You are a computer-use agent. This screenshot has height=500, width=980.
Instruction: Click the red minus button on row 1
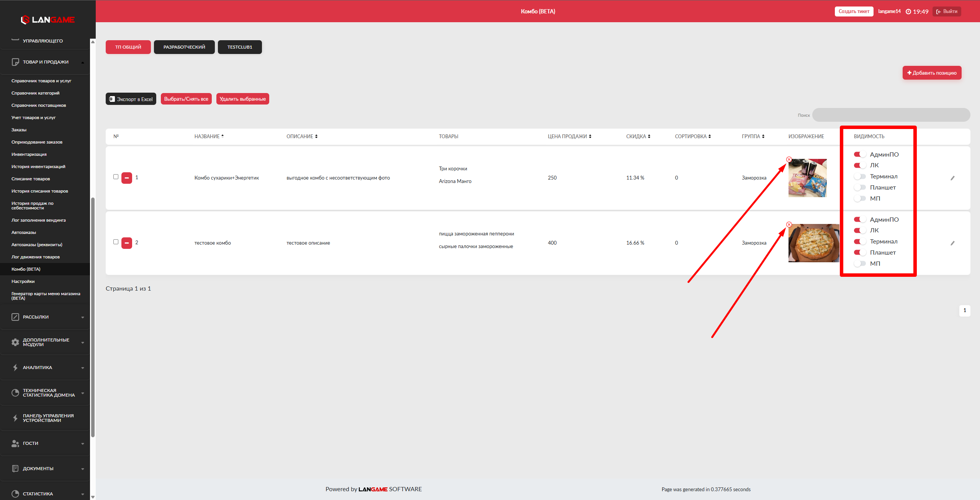(x=127, y=178)
